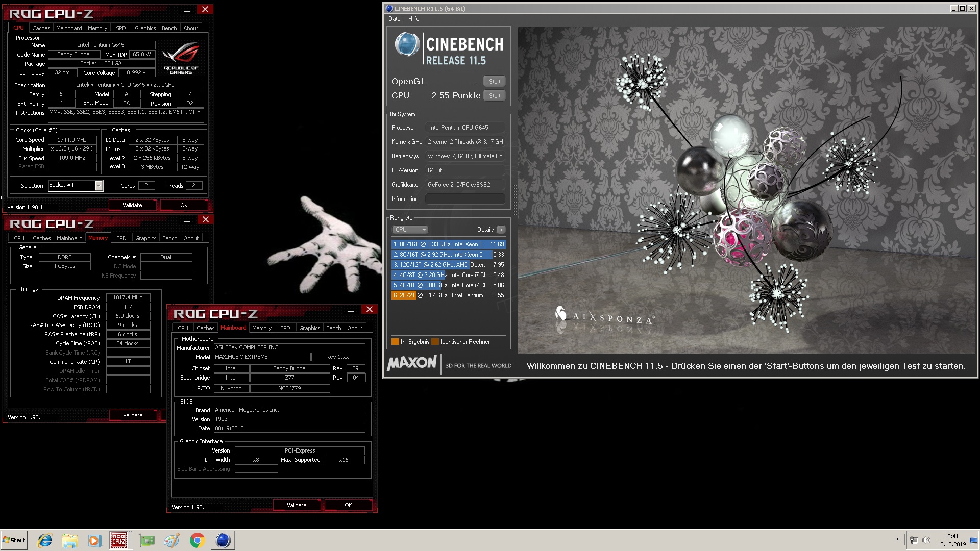
Task: Select ranking row 4 Intel Core i7 5.48
Action: [449, 275]
